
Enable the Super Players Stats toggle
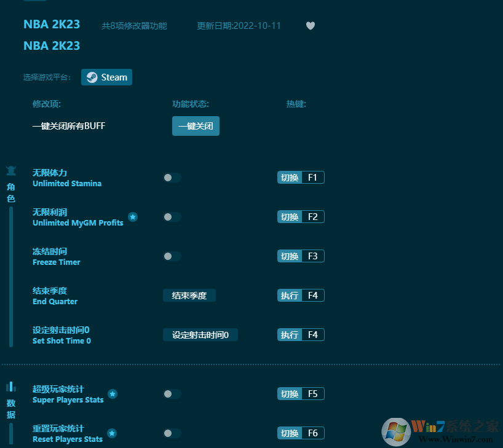(172, 394)
